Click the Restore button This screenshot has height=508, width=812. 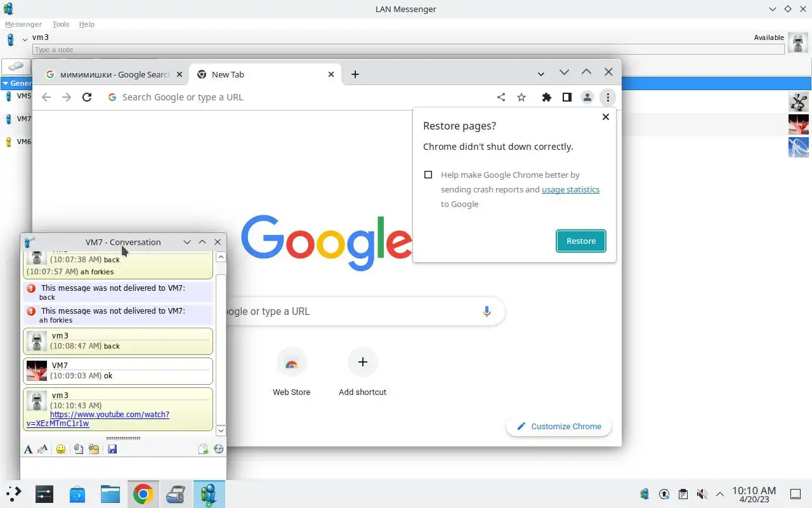coord(581,241)
